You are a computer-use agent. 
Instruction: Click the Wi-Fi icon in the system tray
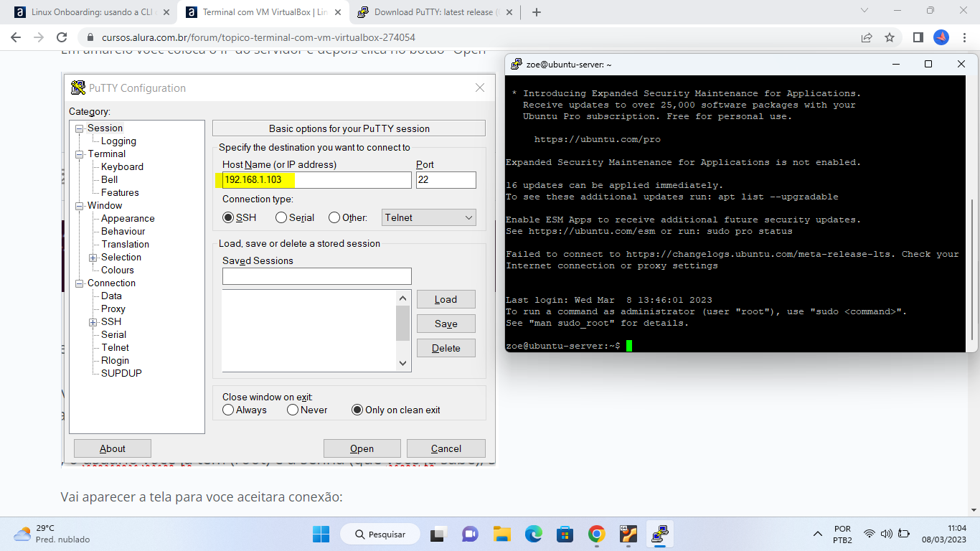tap(870, 534)
